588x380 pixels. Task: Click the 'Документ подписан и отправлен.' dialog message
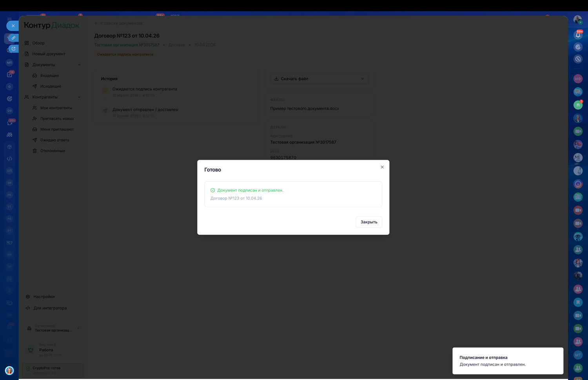[x=250, y=190]
